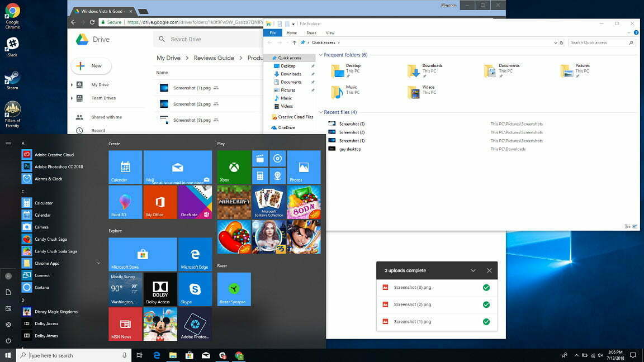Launch Microsoft Solitaire Collection tile
Screen dimensions: 644x362
(x=268, y=202)
